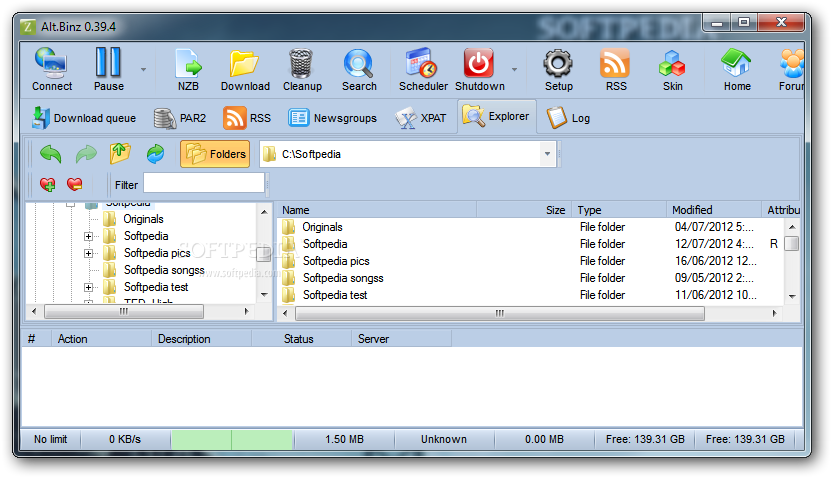This screenshot has height=478, width=832.
Task: Open the Skin chooser
Action: (x=672, y=69)
